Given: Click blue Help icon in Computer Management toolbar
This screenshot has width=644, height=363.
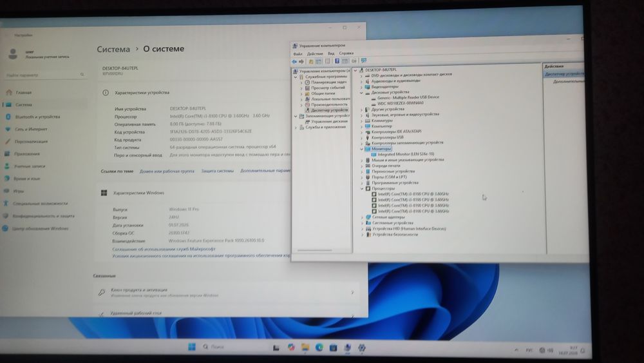Looking at the screenshot, I should tap(337, 61).
